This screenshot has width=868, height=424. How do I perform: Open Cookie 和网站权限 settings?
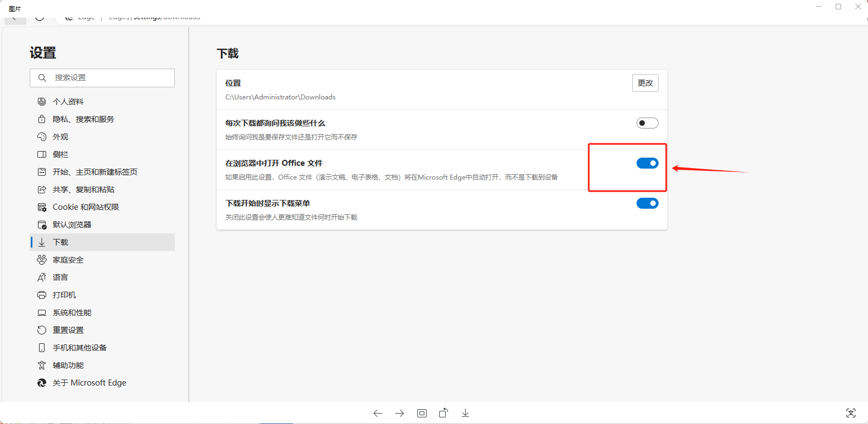102,207
